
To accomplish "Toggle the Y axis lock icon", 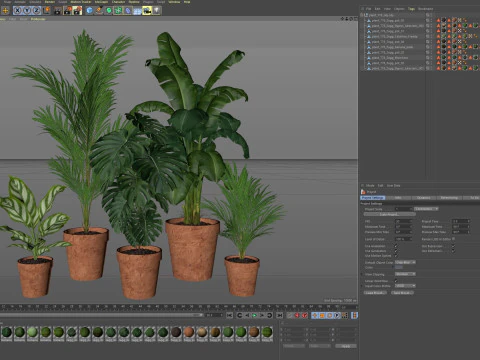I will click(27, 11).
